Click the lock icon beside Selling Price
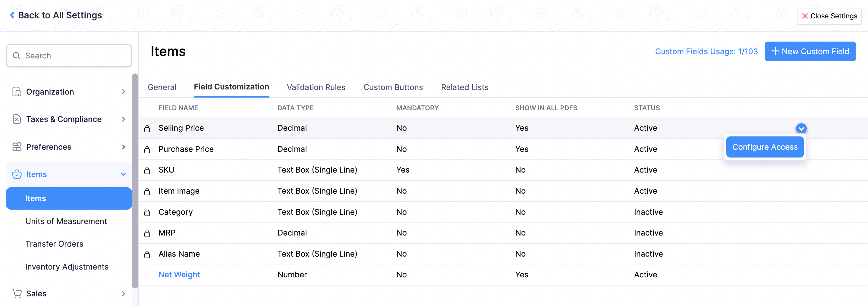This screenshot has width=868, height=306. (x=147, y=128)
